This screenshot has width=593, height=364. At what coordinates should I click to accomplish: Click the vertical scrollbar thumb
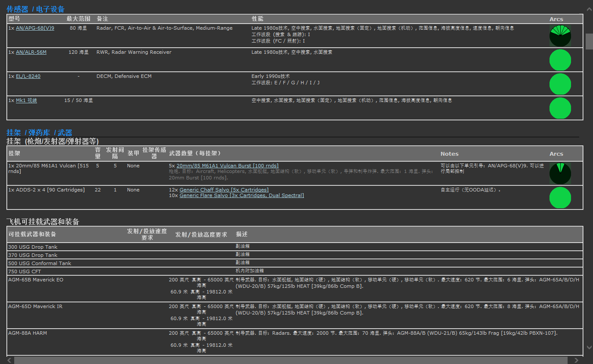click(589, 41)
